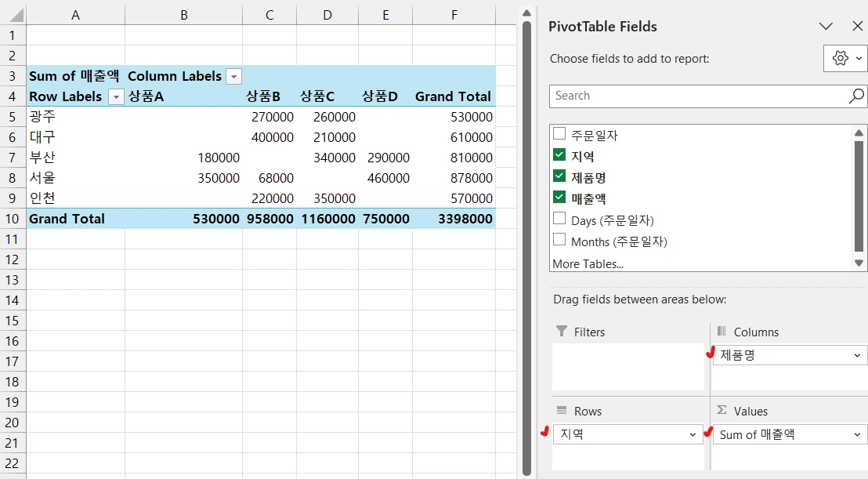This screenshot has width=868, height=479.
Task: Select row 3 header
Action: pyautogui.click(x=13, y=76)
